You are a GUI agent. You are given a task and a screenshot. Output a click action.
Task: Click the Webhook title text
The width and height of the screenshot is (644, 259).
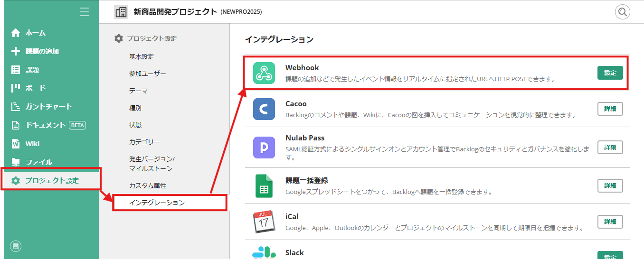pyautogui.click(x=302, y=68)
